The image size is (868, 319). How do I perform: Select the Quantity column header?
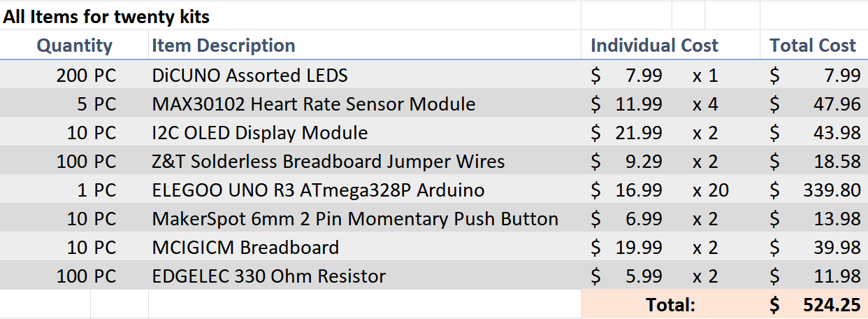74,45
